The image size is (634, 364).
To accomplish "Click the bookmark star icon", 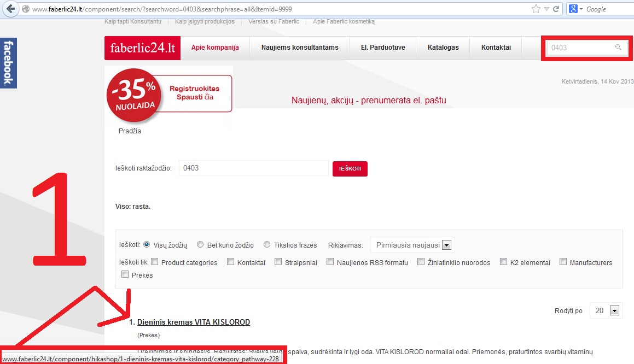I will click(536, 9).
